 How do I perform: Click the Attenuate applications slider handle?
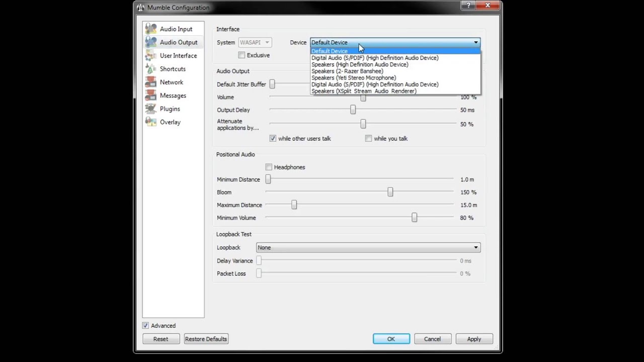pyautogui.click(x=363, y=124)
